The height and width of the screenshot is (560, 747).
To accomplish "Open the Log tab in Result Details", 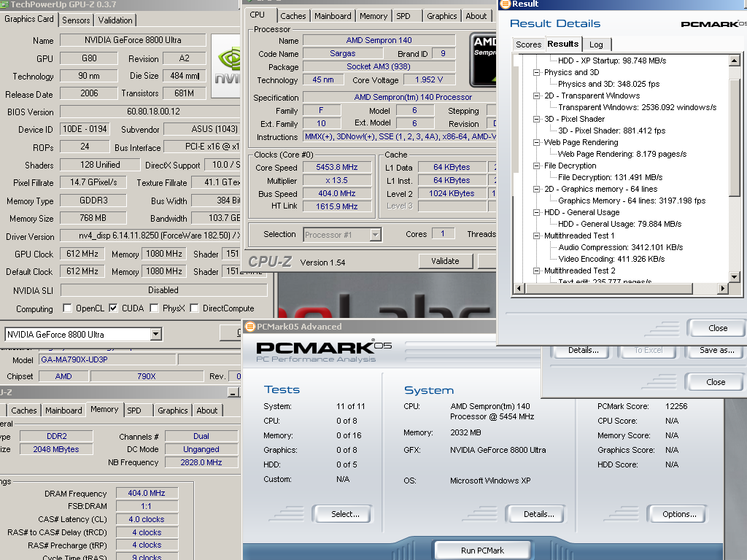I will tap(596, 44).
